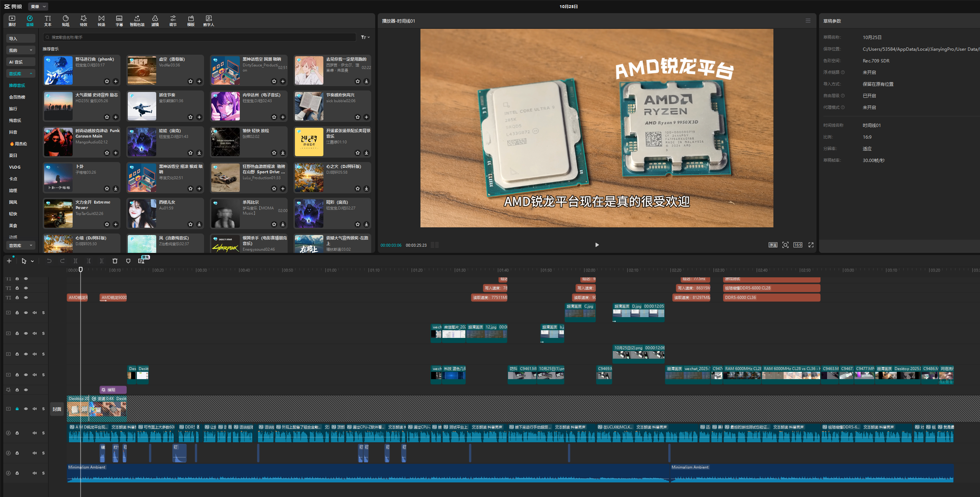Click the shield marker icon in the timeline toolbar
This screenshot has width=980, height=497.
point(128,261)
